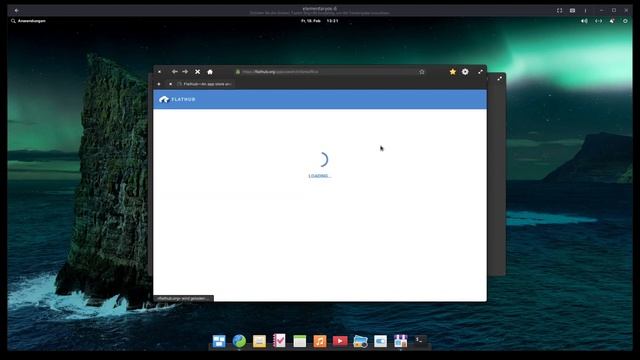Click the back arrow in the outer viewer titlebar
The width and height of the screenshot is (640, 360).
click(16, 10)
